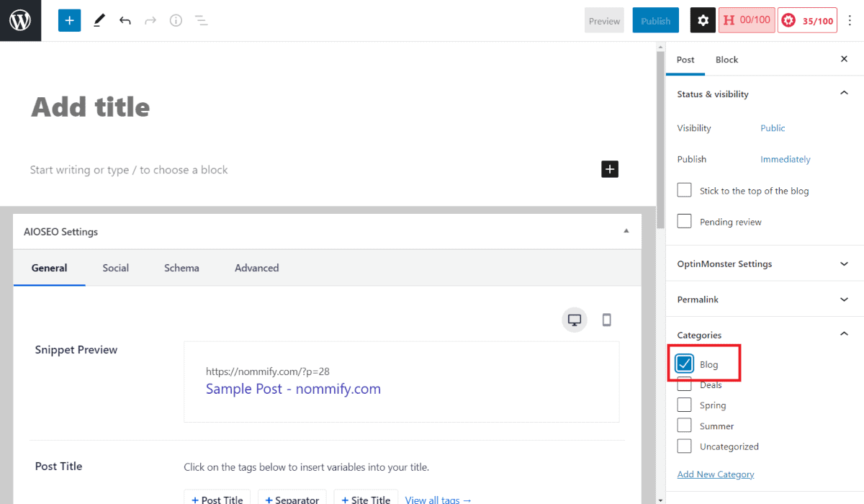Check the Uncategorized category
864x504 pixels.
(x=685, y=446)
